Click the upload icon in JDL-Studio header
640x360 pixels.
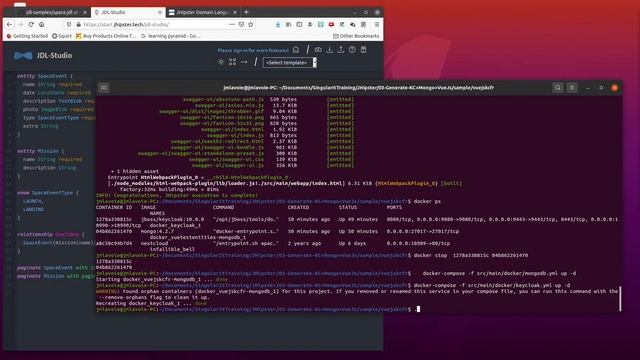(341, 50)
